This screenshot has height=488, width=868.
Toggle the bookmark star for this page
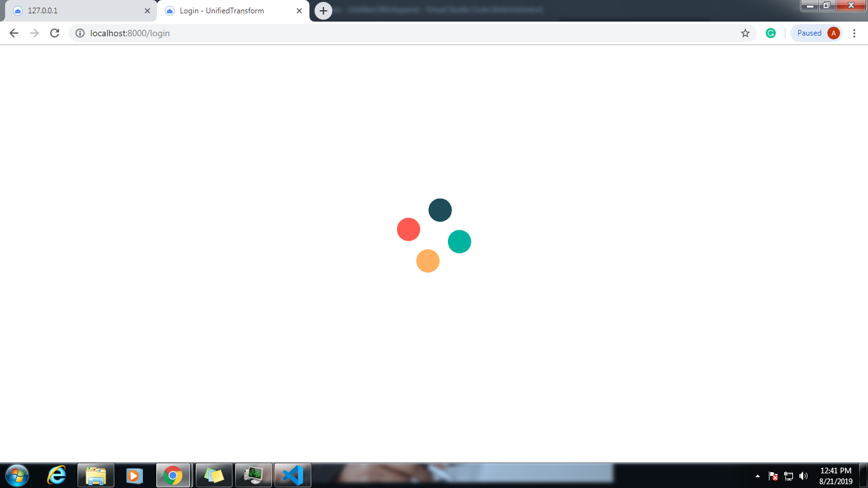coord(745,33)
